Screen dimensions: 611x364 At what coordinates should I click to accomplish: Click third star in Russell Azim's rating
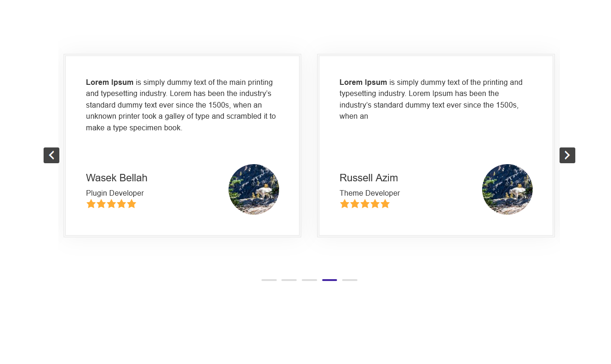pyautogui.click(x=365, y=204)
